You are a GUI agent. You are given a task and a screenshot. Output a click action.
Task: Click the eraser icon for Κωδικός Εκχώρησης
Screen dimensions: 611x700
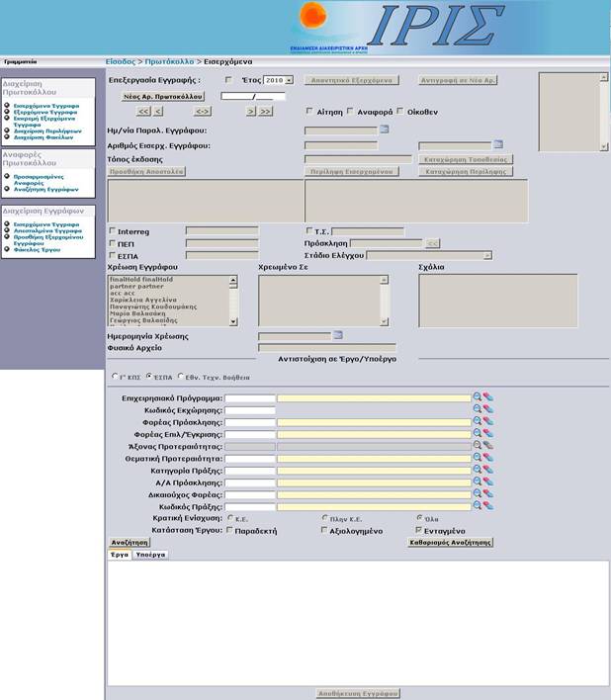pyautogui.click(x=487, y=409)
